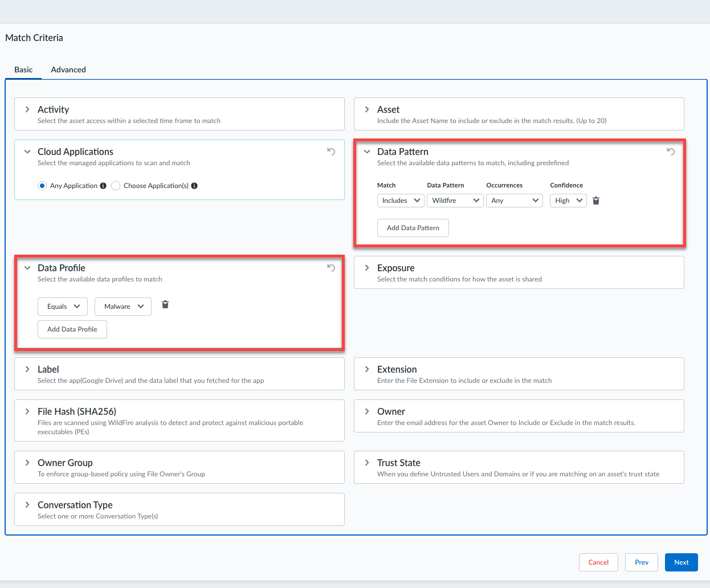The image size is (710, 588).
Task: Expand the Trust State section
Action: [x=367, y=463]
